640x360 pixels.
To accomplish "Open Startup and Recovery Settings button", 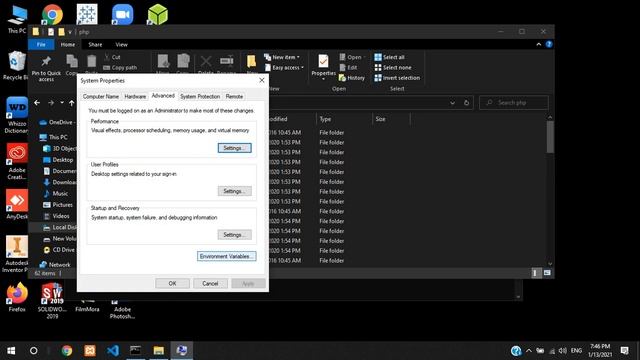I will [234, 235].
